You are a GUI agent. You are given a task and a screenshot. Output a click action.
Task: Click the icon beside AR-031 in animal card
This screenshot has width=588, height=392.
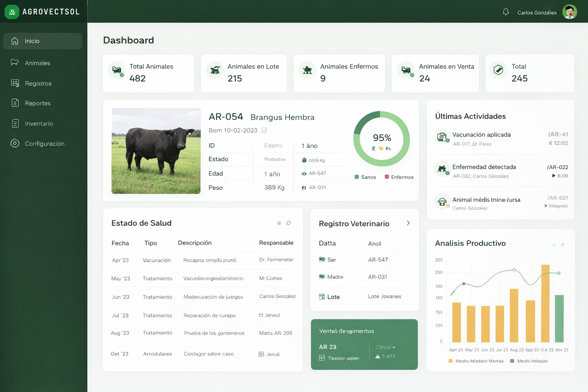(304, 188)
